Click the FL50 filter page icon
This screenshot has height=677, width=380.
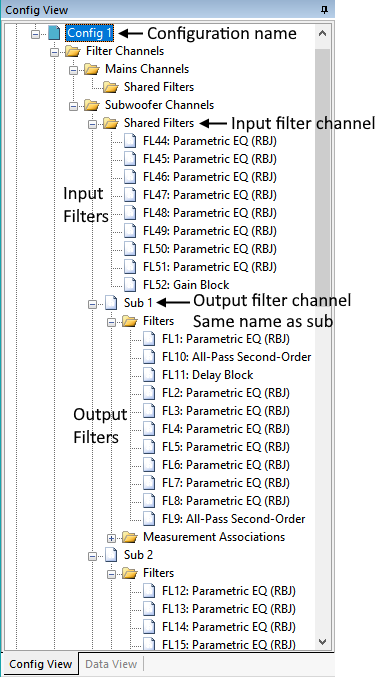tap(130, 249)
